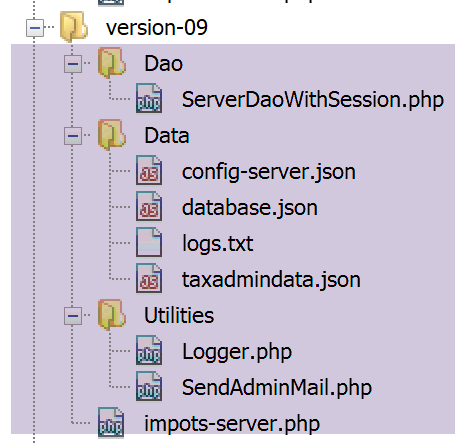This screenshot has height=443, width=469.
Task: Click the PHP icon beside Logger.php
Action: (149, 350)
